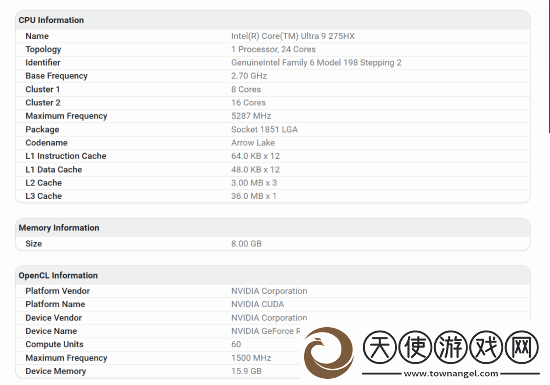Select the Arrow Lake codename value
Screen dimensions: 550x385
pos(253,143)
